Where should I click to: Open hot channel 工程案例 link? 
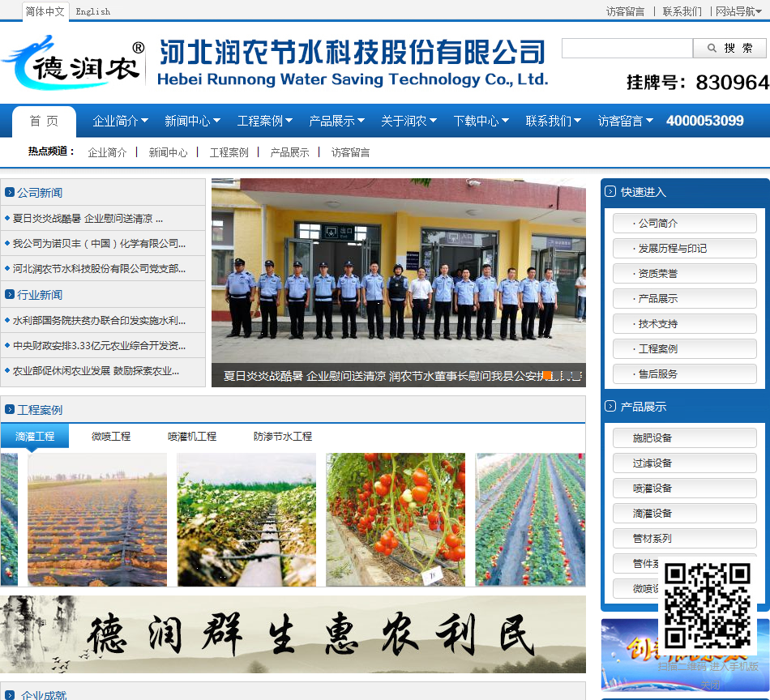pyautogui.click(x=229, y=152)
